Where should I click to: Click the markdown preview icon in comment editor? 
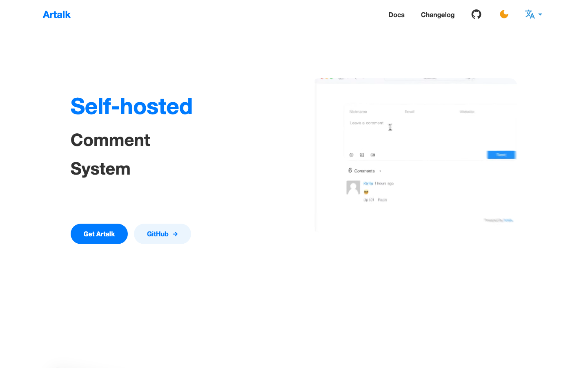[373, 155]
